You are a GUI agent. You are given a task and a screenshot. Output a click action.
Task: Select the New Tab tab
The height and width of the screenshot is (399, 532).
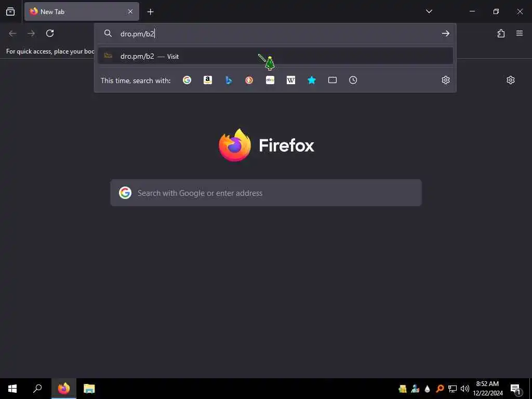82,11
